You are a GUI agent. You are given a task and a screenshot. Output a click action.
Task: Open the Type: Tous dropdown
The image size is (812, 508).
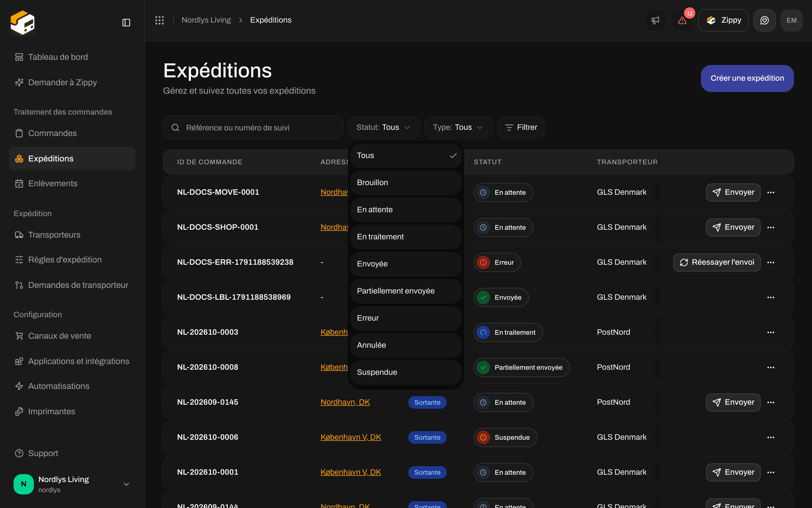click(x=458, y=127)
